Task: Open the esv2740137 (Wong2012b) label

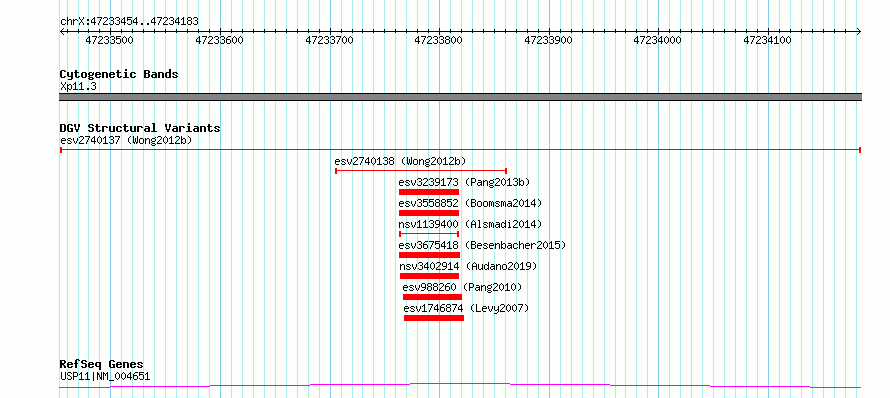Action: click(126, 140)
